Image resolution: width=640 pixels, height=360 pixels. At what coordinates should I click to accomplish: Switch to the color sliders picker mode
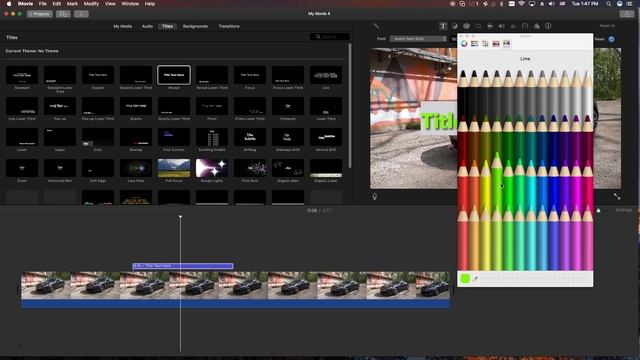coord(474,44)
